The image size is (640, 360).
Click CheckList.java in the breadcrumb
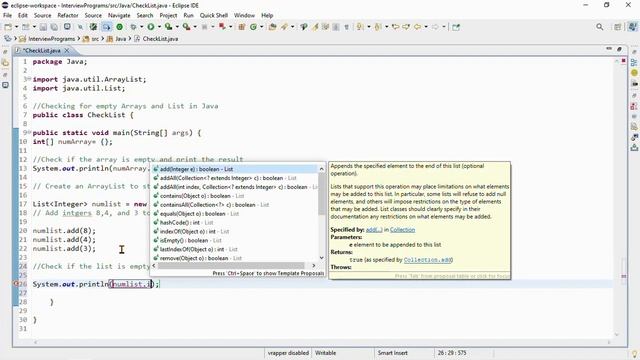tap(160, 39)
